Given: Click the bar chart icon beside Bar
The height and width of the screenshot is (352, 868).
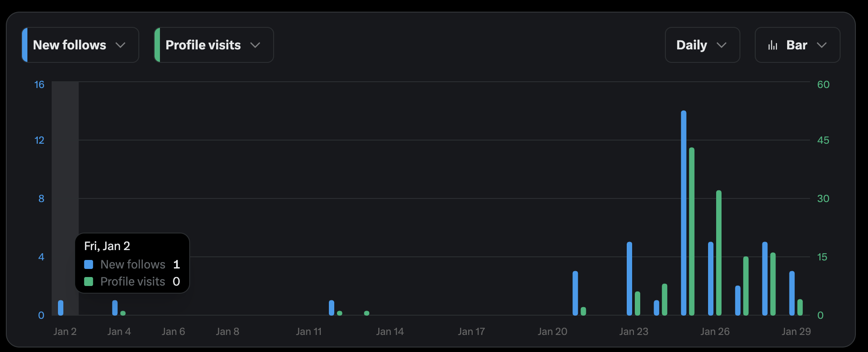Looking at the screenshot, I should pyautogui.click(x=773, y=45).
